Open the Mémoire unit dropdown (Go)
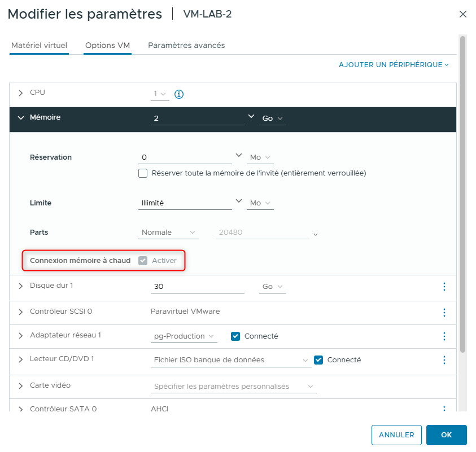This screenshot has width=476, height=452. (x=273, y=119)
